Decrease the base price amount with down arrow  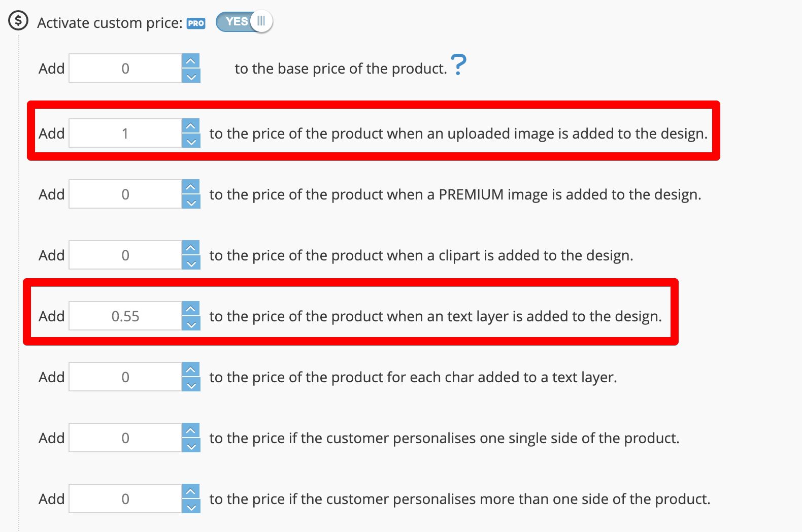191,76
